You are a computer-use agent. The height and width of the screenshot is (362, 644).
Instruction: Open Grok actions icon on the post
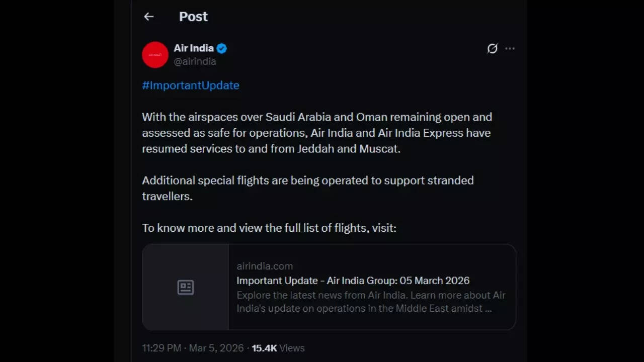492,48
